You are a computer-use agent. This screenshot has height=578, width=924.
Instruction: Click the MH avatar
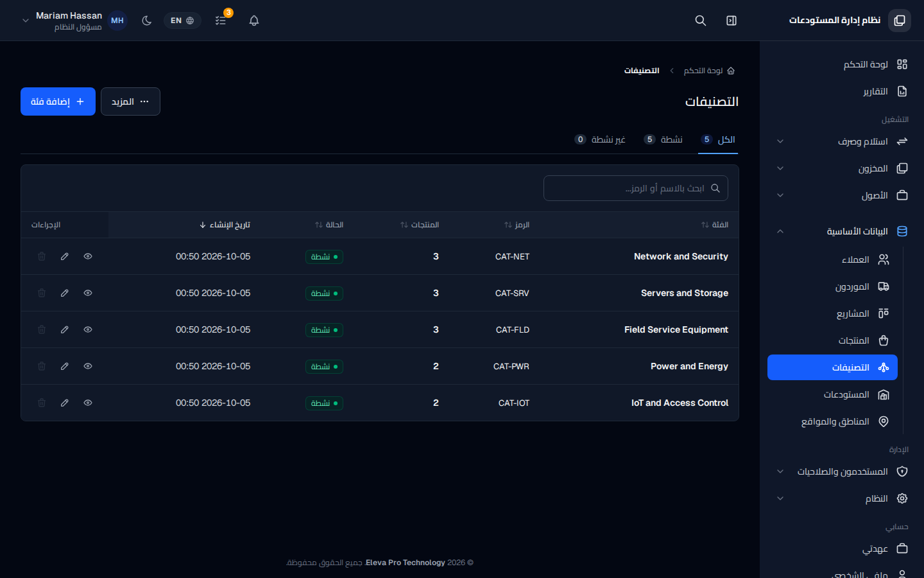tap(117, 21)
